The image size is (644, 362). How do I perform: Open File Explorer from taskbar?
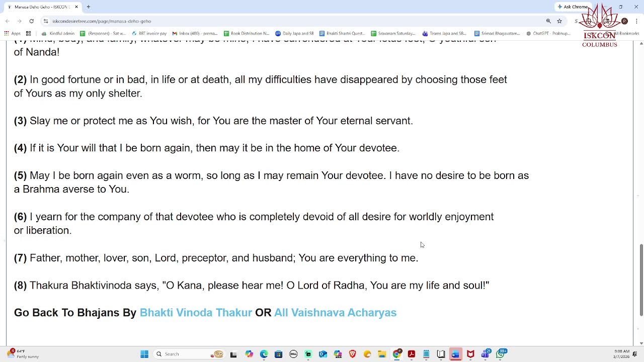pyautogui.click(x=382, y=354)
